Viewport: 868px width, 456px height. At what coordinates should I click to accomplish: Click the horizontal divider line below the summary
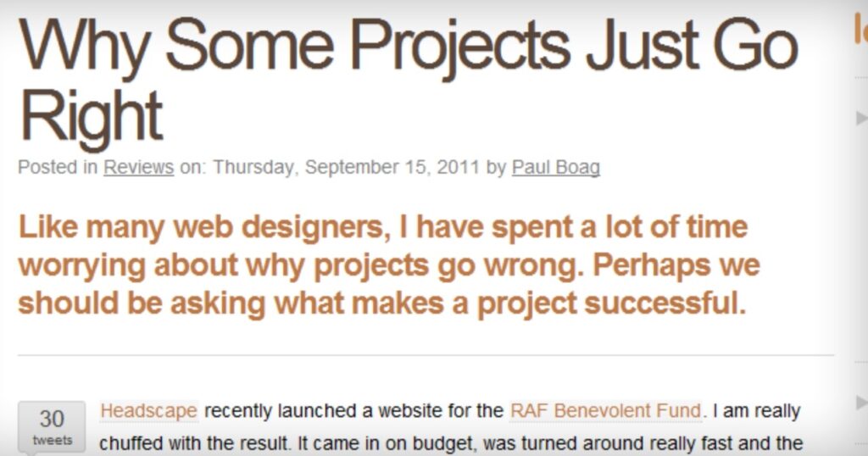426,355
